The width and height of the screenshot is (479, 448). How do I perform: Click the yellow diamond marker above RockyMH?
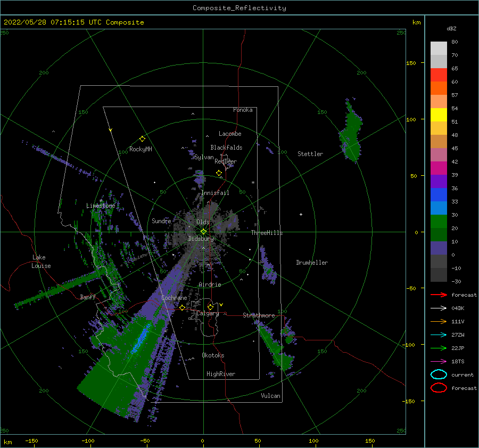click(x=142, y=139)
